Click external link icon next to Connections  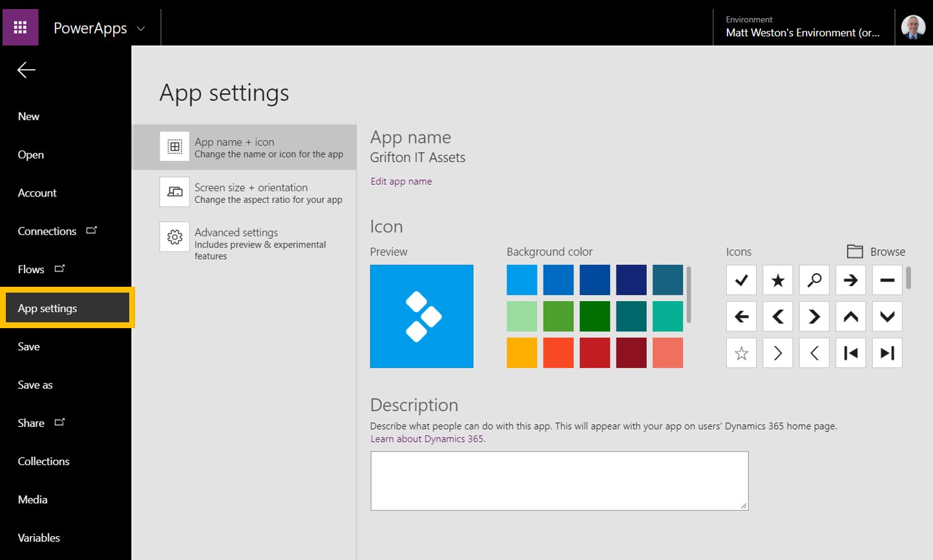[x=92, y=230]
